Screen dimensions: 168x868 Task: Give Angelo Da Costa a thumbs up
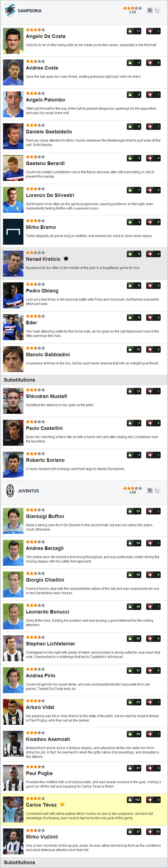click(134, 31)
